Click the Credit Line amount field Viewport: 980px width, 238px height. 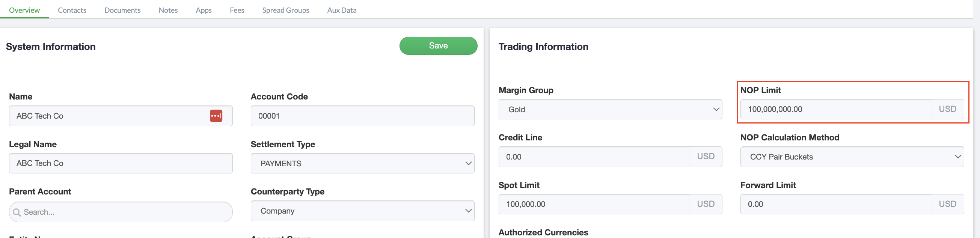594,157
